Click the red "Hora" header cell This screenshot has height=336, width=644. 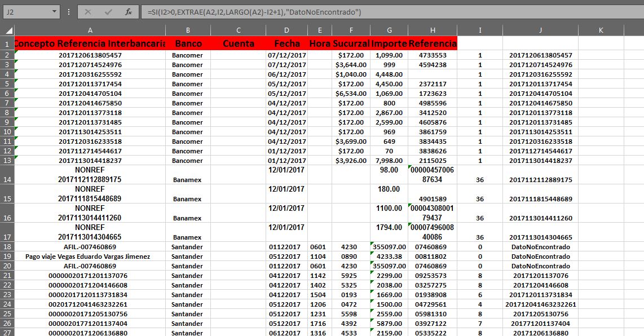320,43
